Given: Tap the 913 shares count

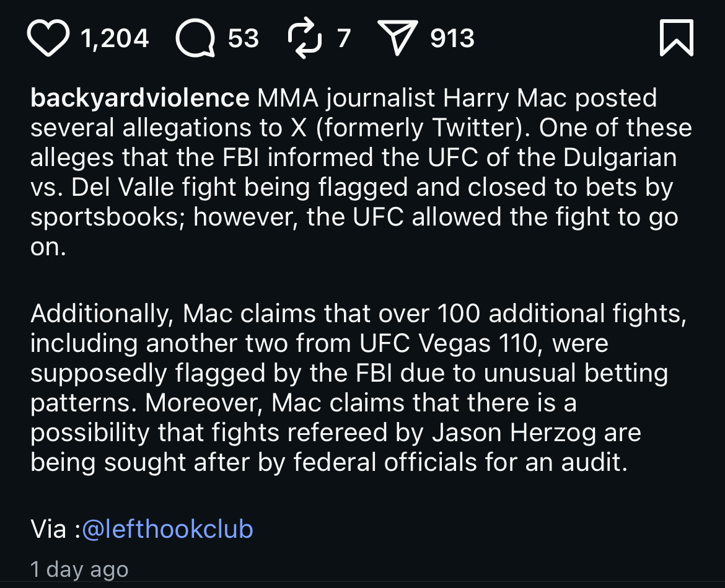Looking at the screenshot, I should 452,39.
